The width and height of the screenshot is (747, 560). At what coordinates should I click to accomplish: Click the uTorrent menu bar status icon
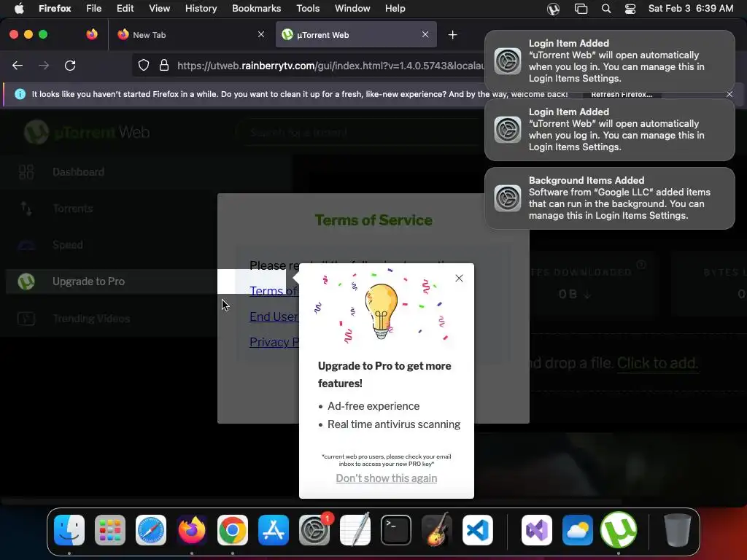coord(553,9)
